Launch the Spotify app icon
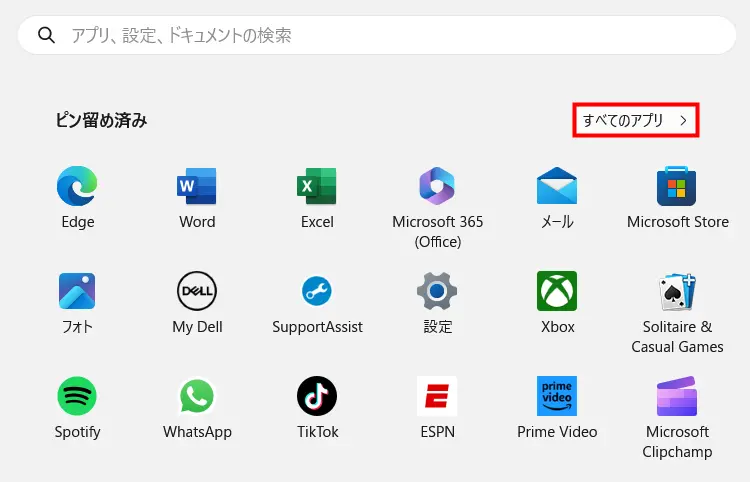Image resolution: width=750 pixels, height=482 pixels. [77, 396]
